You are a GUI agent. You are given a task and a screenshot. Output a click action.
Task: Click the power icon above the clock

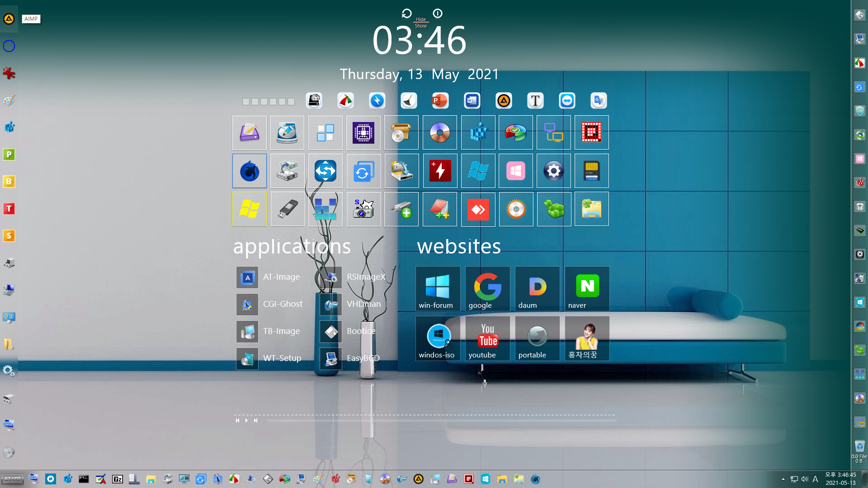[438, 14]
